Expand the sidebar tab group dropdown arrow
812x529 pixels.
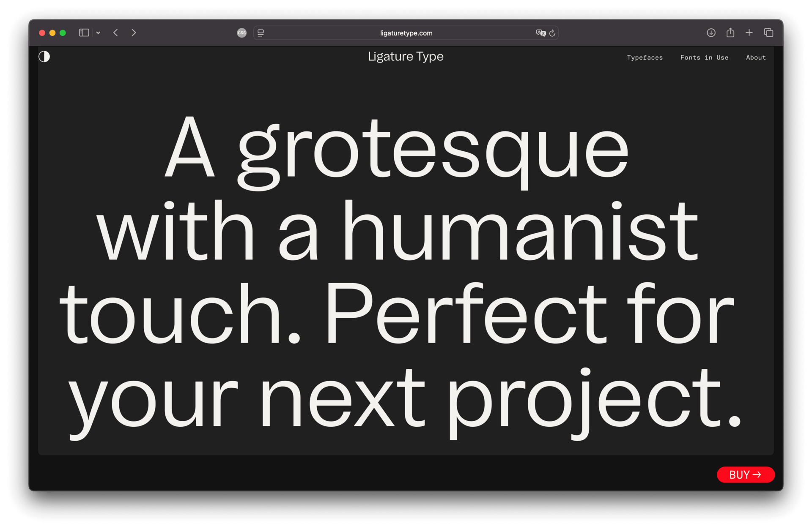tap(98, 33)
